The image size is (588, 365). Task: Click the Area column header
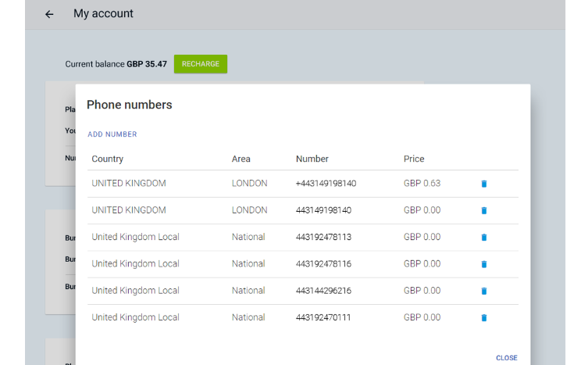click(x=241, y=159)
